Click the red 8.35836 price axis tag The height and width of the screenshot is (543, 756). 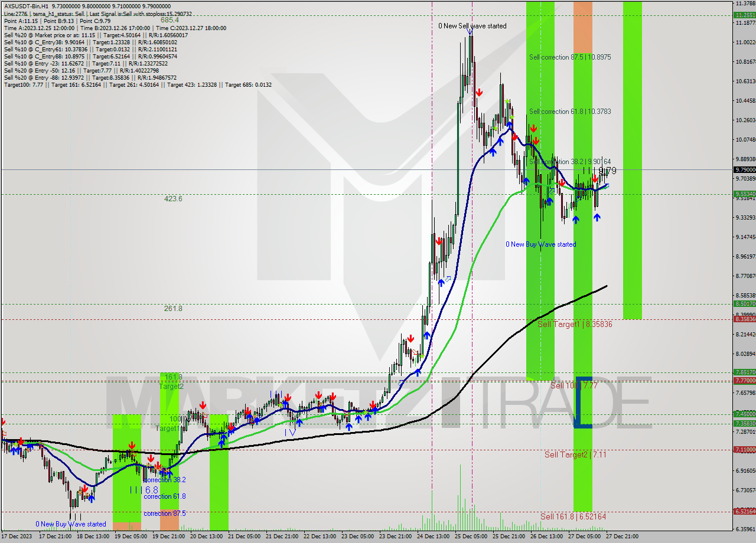click(x=744, y=319)
